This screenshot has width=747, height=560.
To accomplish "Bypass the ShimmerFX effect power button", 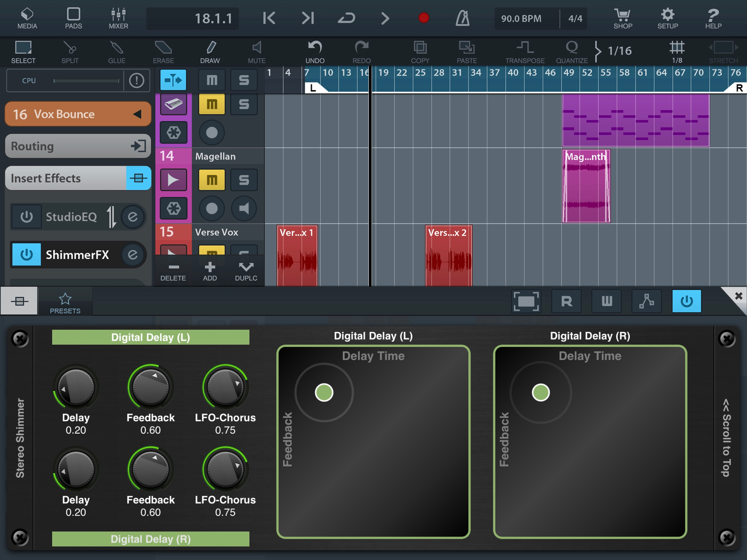I will (x=26, y=255).
